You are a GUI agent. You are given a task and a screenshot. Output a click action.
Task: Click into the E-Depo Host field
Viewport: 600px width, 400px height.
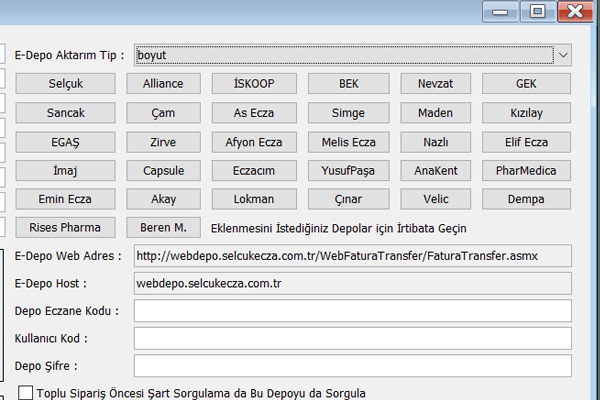point(353,283)
